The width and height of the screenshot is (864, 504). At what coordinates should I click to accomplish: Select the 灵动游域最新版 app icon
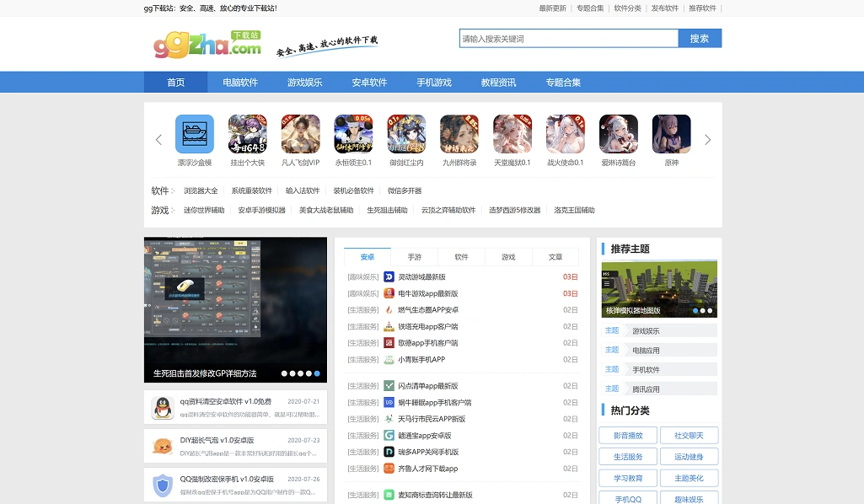[389, 276]
